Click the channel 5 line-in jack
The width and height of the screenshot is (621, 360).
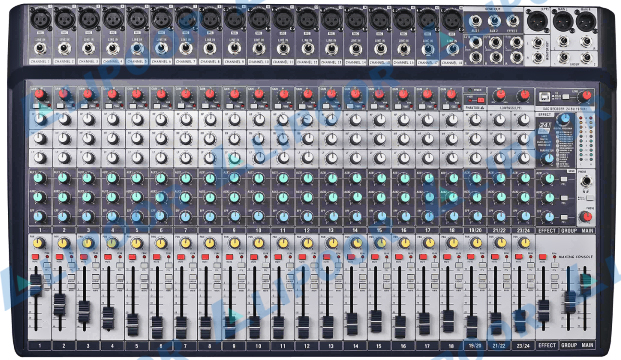pos(137,49)
